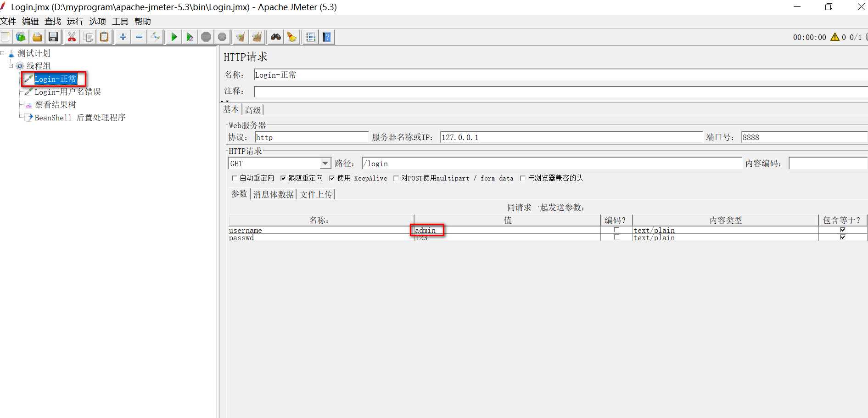
Task: Open the 查找 menu
Action: (53, 22)
